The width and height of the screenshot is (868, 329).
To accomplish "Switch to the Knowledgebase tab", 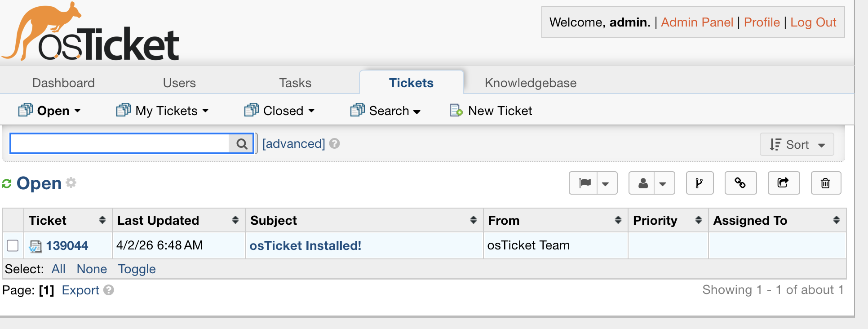I will point(530,83).
